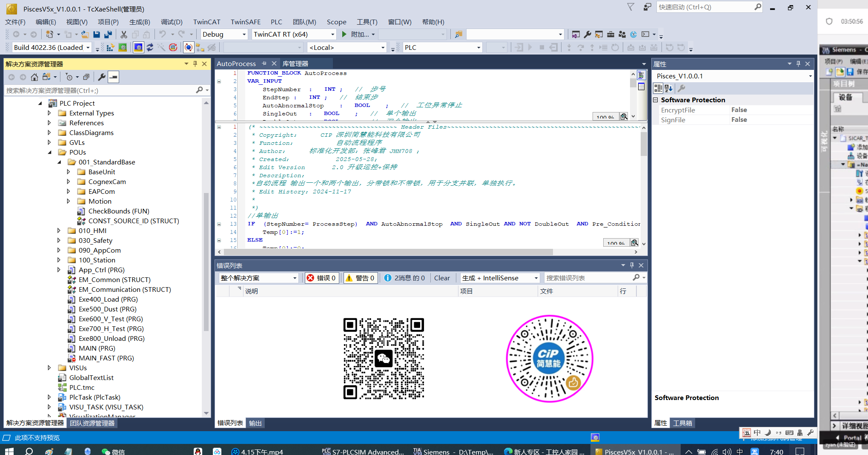This screenshot has width=868, height=455.
Task: Click the 搜索错误列表 search field
Action: point(587,278)
